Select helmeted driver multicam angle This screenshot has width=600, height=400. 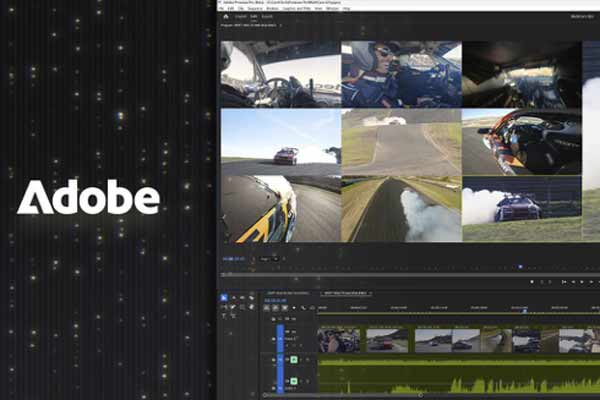pyautogui.click(x=401, y=74)
